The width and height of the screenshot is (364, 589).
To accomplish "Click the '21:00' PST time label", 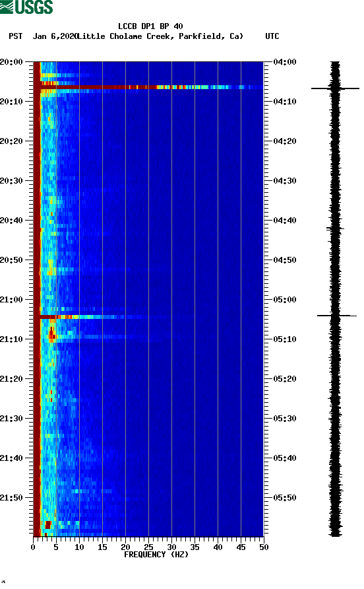I will coord(11,300).
